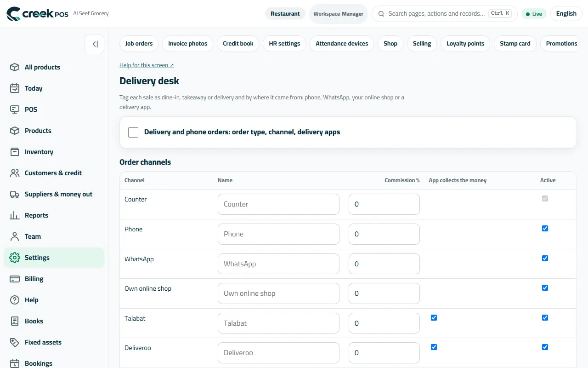588x368 pixels.
Task: Select the Loyalty points tab
Action: [465, 44]
